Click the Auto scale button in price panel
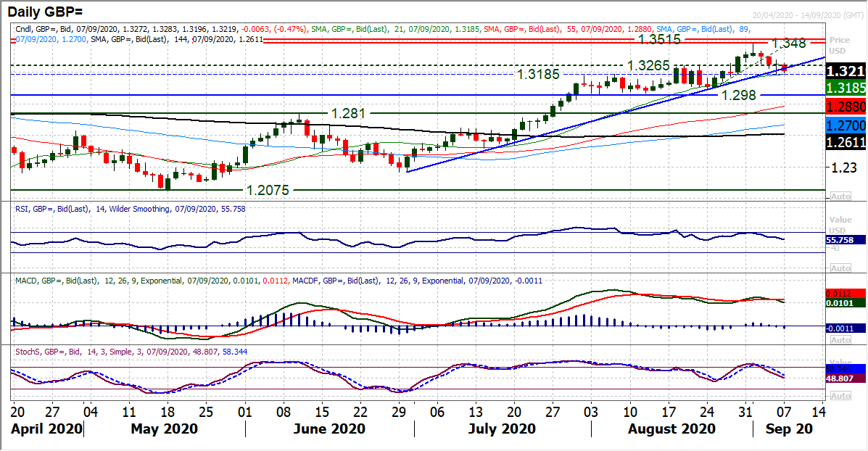 tap(840, 196)
